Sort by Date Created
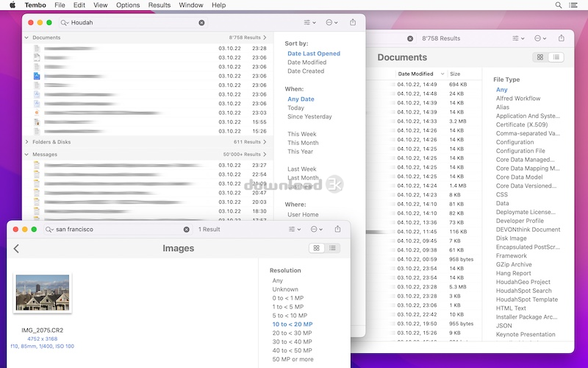 [306, 71]
